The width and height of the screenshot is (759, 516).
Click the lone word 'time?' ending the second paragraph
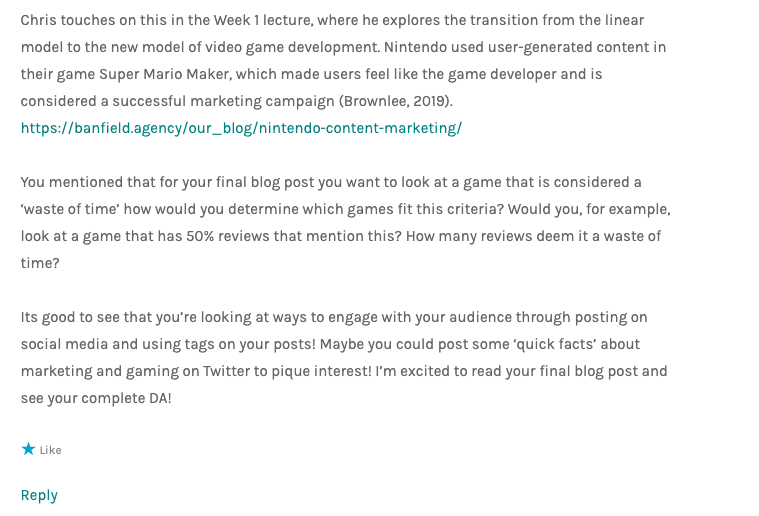click(40, 263)
